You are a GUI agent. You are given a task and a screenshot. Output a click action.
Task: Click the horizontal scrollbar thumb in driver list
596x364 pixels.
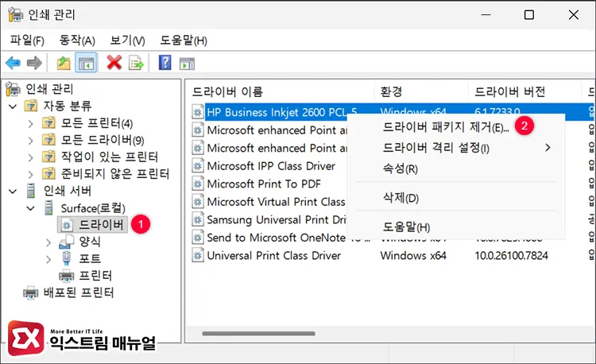[258, 334]
